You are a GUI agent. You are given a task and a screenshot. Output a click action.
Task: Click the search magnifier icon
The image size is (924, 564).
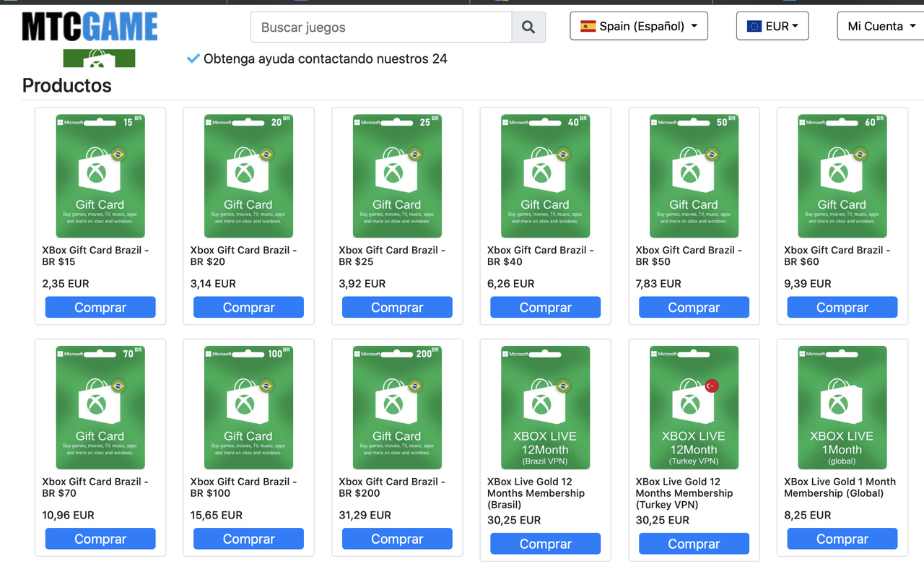tap(528, 27)
